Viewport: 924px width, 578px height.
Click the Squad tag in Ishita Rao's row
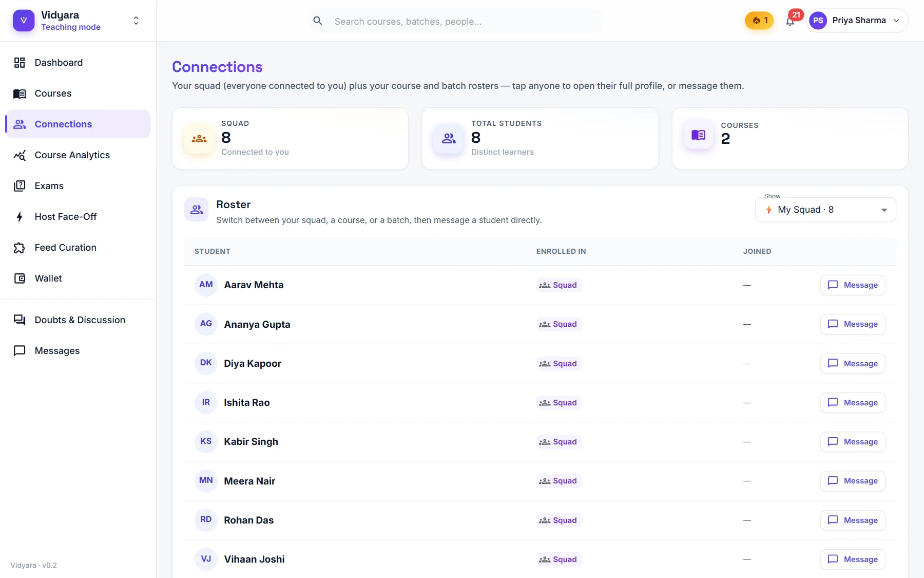point(559,403)
